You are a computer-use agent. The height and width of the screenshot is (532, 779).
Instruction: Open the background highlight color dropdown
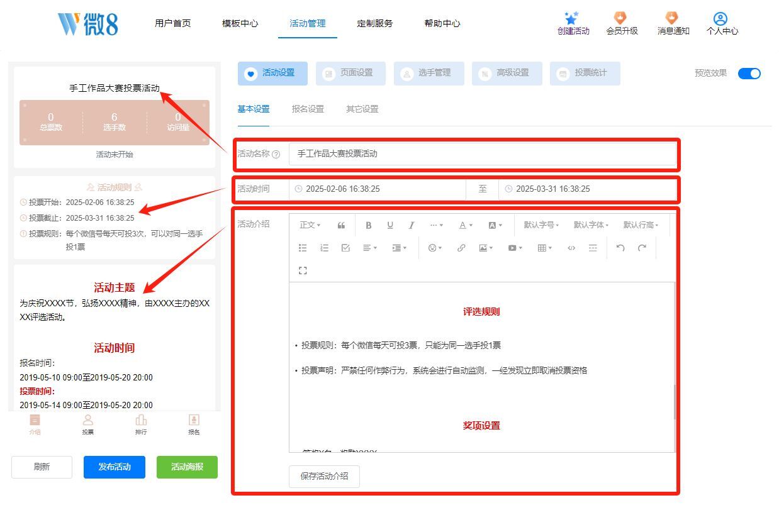[495, 225]
